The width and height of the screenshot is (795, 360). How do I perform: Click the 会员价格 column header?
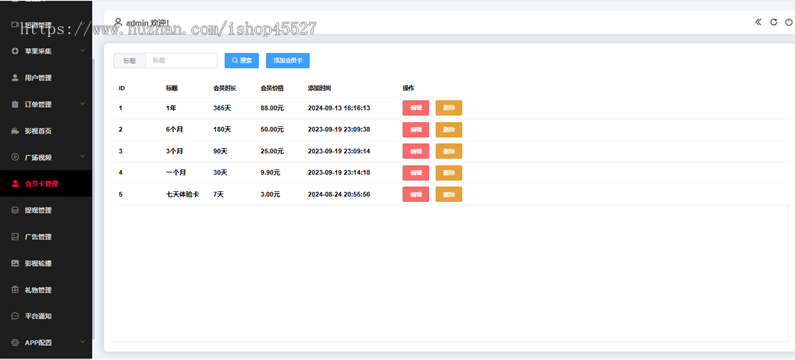coord(272,88)
